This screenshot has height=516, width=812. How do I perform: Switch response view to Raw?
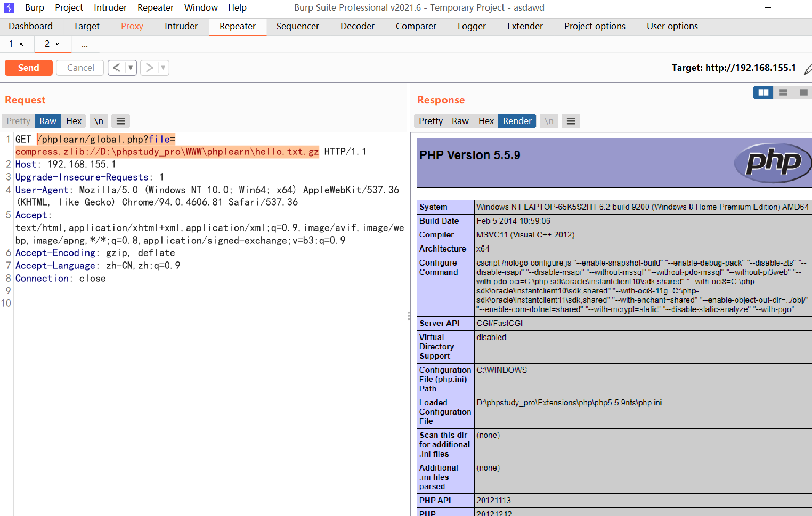coord(460,121)
